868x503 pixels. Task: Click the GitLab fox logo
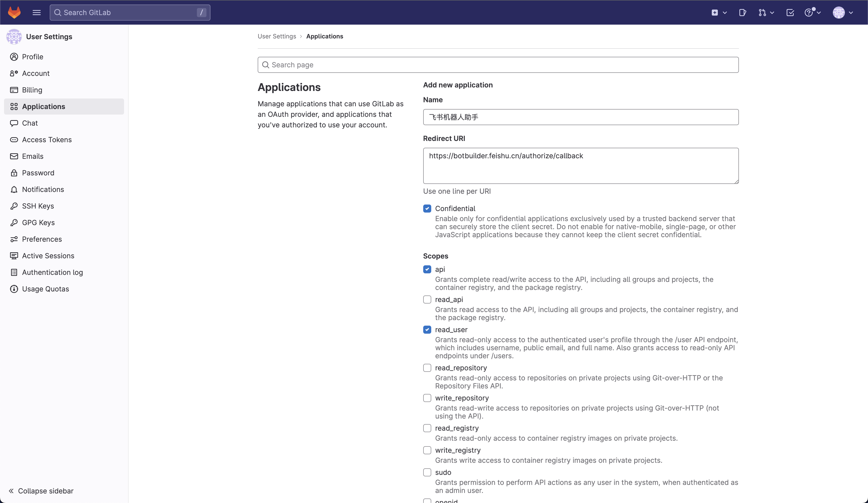click(x=14, y=12)
